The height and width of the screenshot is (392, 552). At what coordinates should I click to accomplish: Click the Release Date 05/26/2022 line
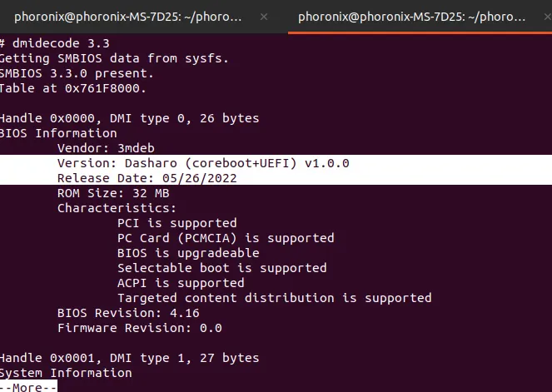pos(147,178)
